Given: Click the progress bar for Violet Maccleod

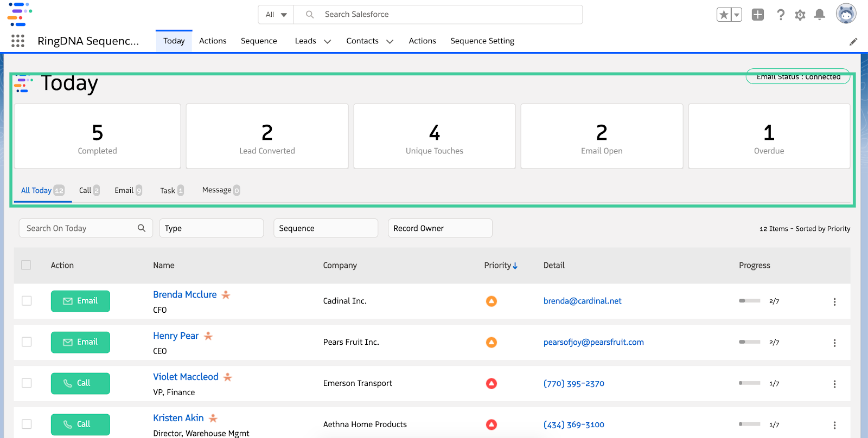Looking at the screenshot, I should [750, 383].
